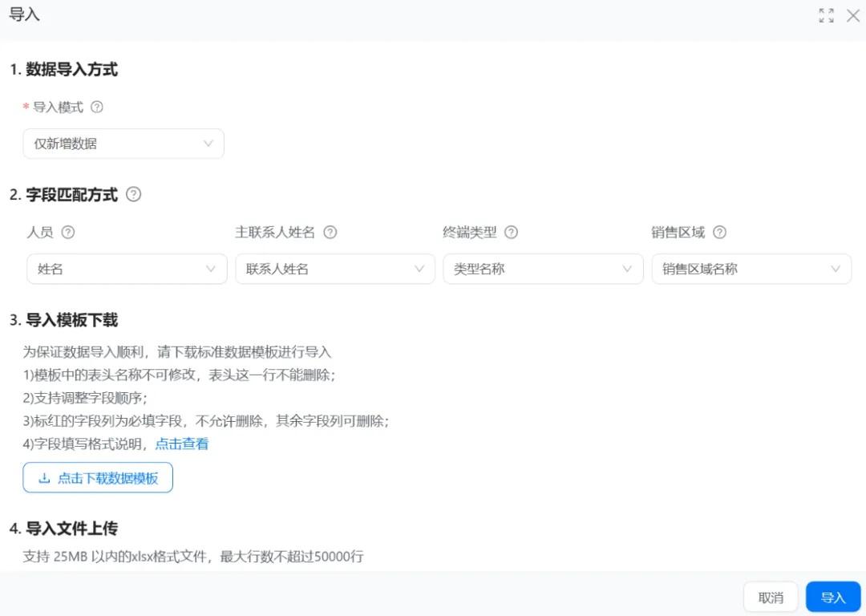Download template via 点击下载数据模板 button
Screen dimensions: 866x616
coord(97,477)
